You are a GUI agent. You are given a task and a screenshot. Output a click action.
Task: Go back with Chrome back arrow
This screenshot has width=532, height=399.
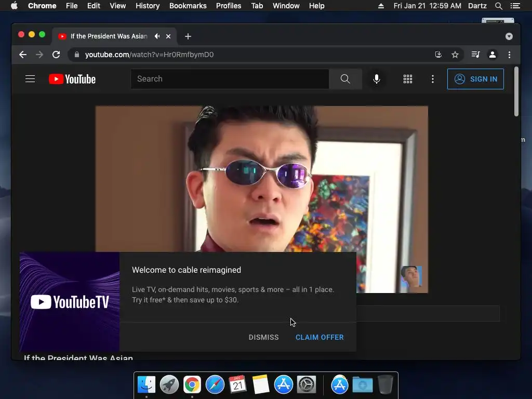tap(23, 55)
